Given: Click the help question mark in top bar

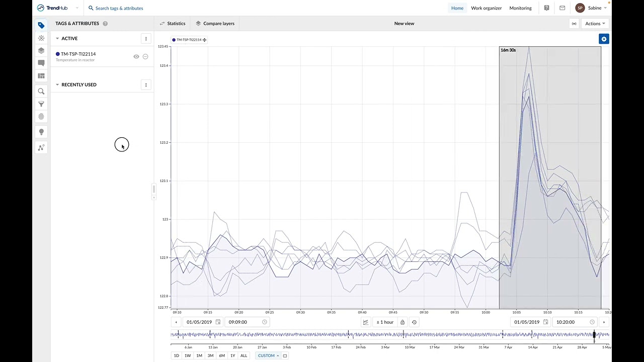Looking at the screenshot, I should click(x=546, y=8).
